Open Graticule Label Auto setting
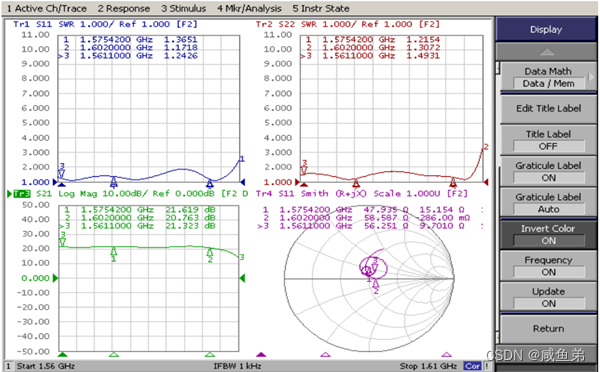Screen dimensions: 600x372 coord(548,203)
